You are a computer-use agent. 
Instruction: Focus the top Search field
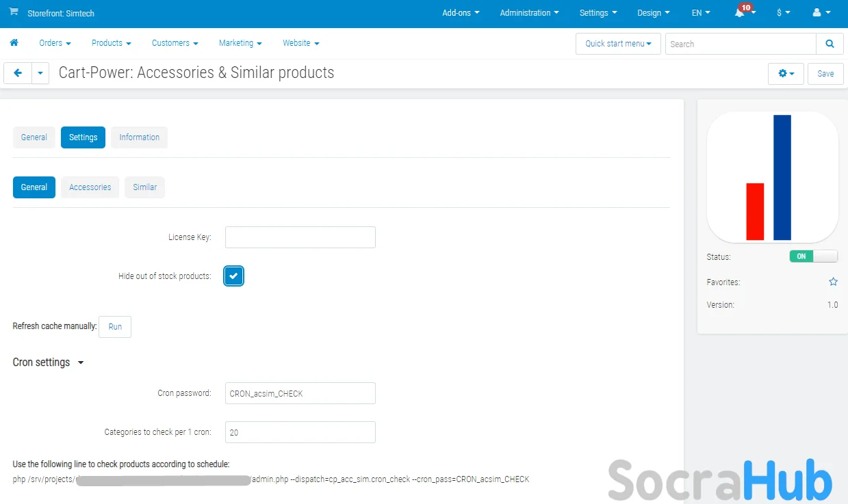[741, 44]
